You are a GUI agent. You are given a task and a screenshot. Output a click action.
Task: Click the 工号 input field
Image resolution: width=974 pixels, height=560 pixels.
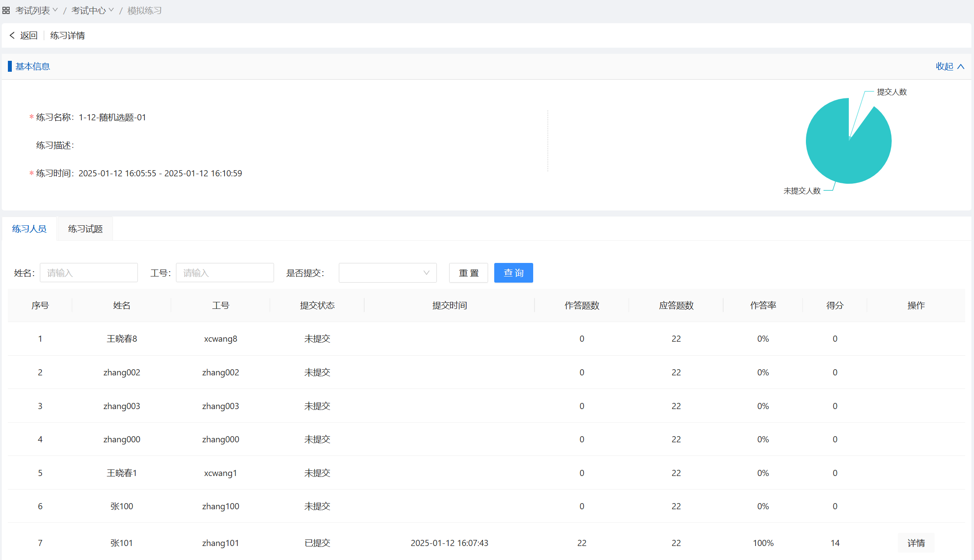pyautogui.click(x=225, y=273)
